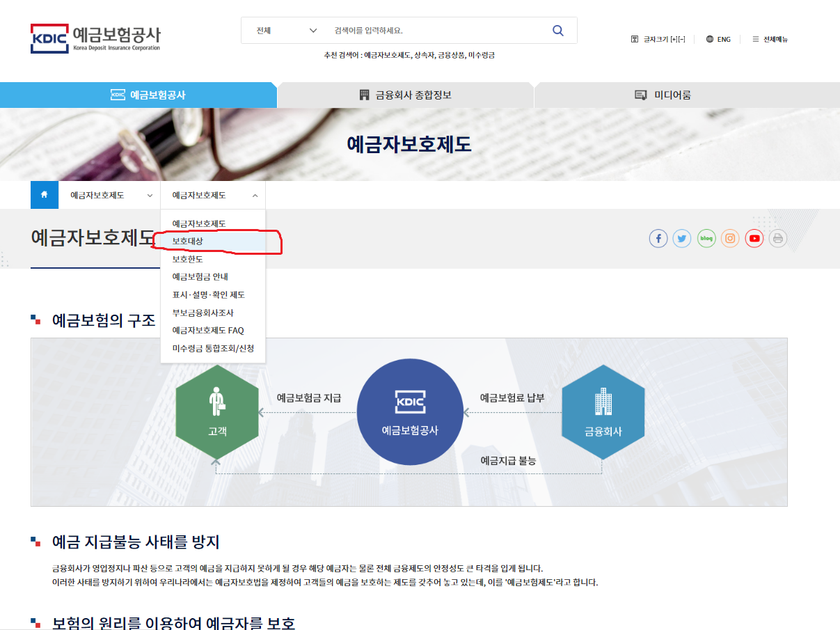Click the home icon in breadcrumb
The height and width of the screenshot is (630, 840).
[x=45, y=195]
